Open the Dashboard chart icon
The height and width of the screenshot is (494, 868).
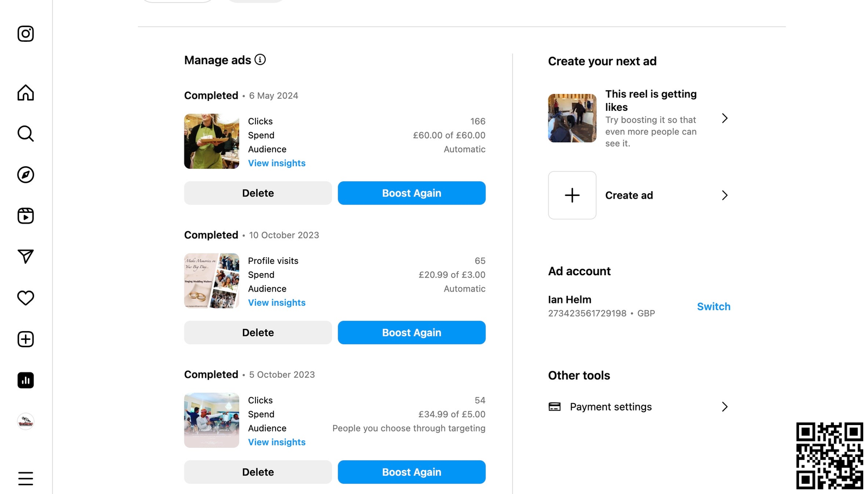[25, 381]
